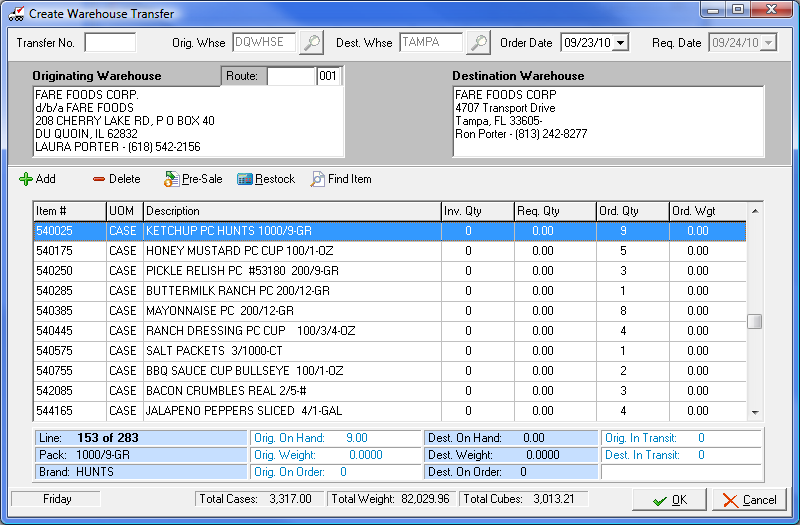The width and height of the screenshot is (800, 525).
Task: Click the Friday day indicator
Action: (x=56, y=499)
